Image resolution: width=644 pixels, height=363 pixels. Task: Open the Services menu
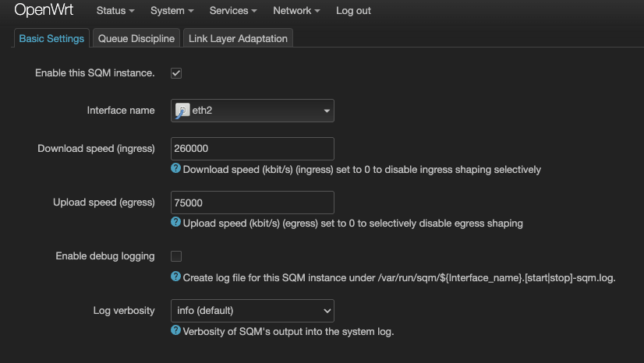(233, 11)
